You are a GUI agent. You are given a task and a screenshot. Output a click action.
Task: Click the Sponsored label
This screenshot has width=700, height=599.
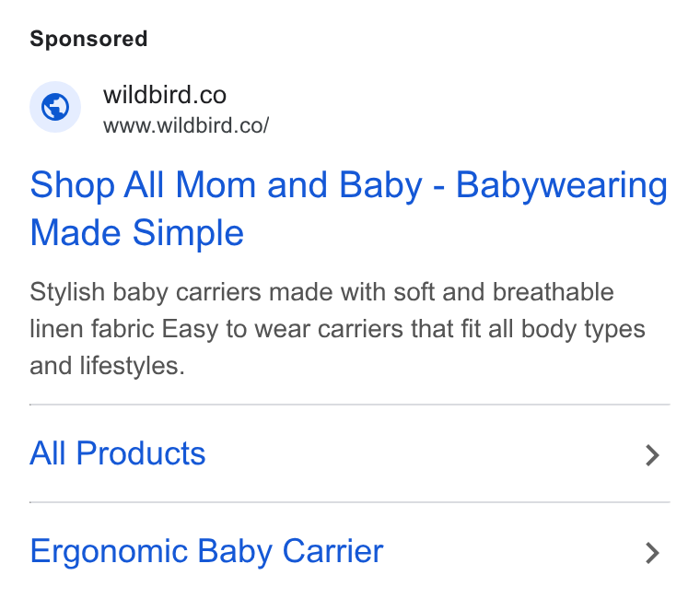[88, 39]
